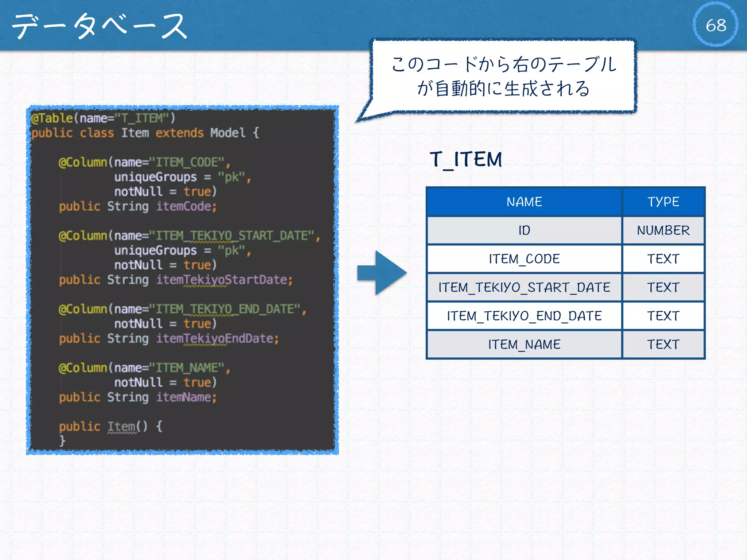This screenshot has height=560, width=747.
Task: Click the slide number 68 circle
Action: 715,25
